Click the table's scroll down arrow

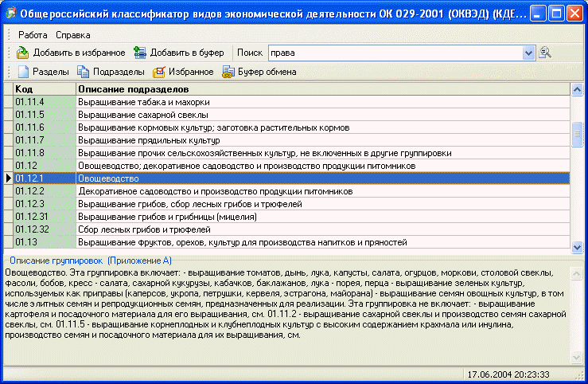[577, 247]
